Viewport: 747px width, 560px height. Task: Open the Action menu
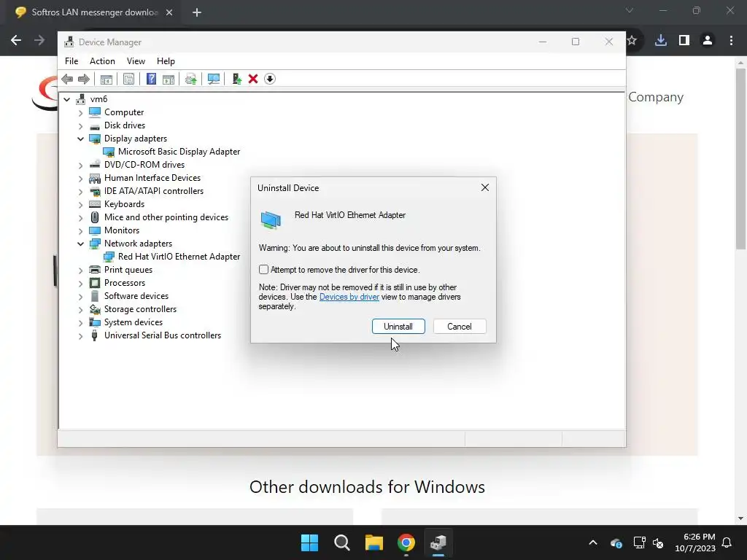(x=102, y=61)
